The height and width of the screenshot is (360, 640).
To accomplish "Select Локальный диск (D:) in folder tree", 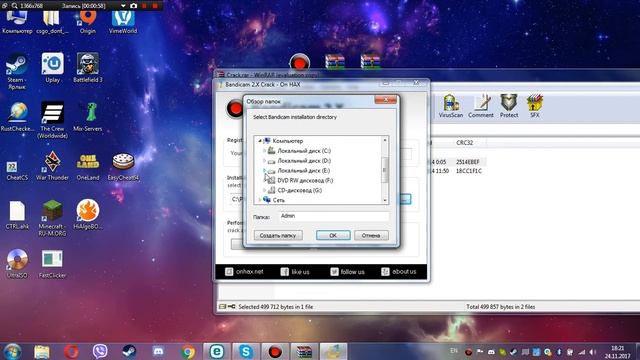I will coord(304,161).
